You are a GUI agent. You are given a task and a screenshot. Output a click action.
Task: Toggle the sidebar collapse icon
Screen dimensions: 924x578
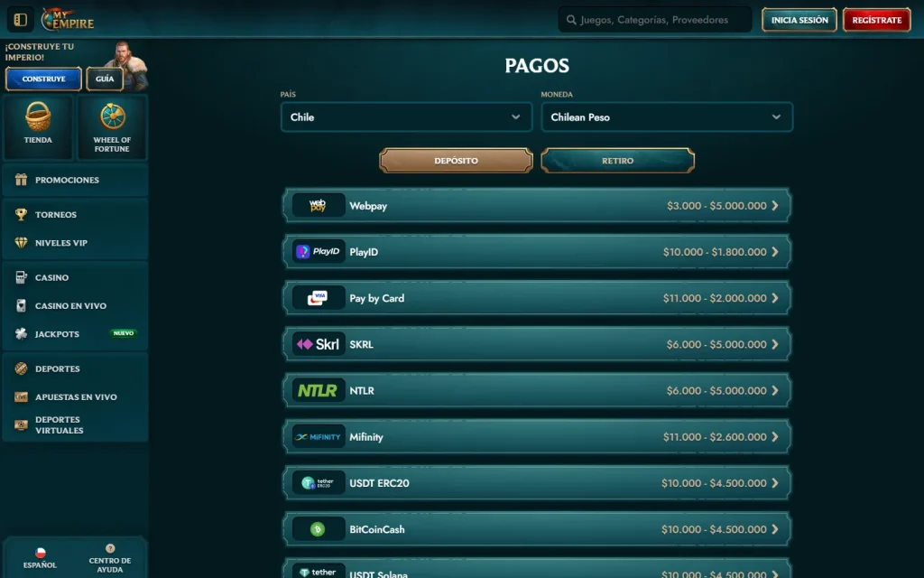tap(20, 20)
